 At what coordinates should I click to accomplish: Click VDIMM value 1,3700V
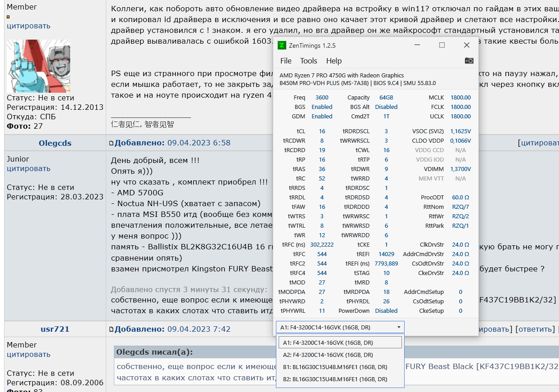460,169
